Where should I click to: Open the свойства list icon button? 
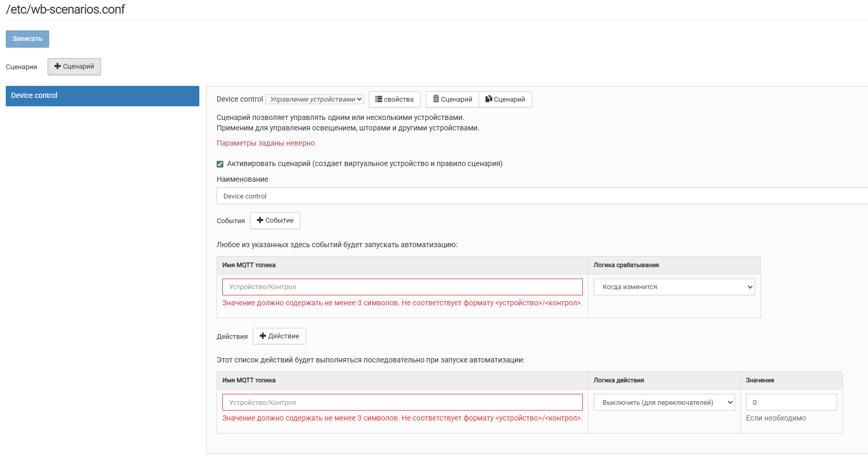pyautogui.click(x=394, y=100)
